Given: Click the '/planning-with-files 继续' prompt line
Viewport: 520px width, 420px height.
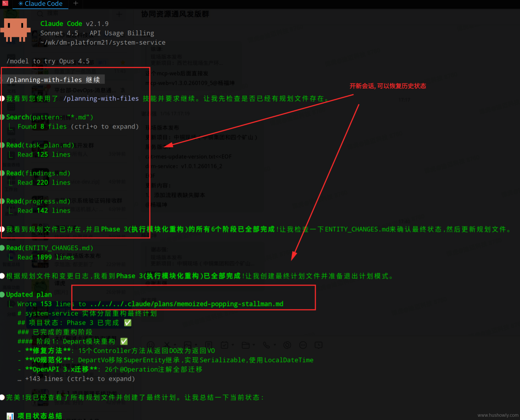Looking at the screenshot, I should [53, 80].
